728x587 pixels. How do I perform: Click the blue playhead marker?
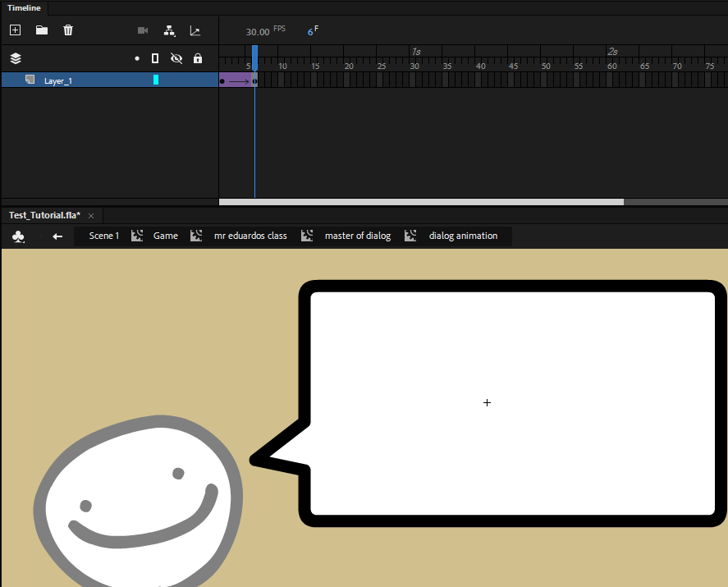(255, 58)
